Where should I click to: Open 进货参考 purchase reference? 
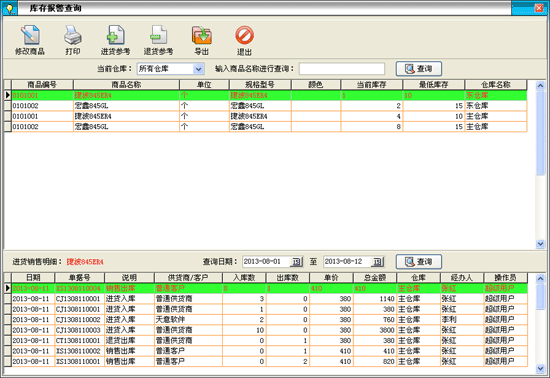(115, 40)
